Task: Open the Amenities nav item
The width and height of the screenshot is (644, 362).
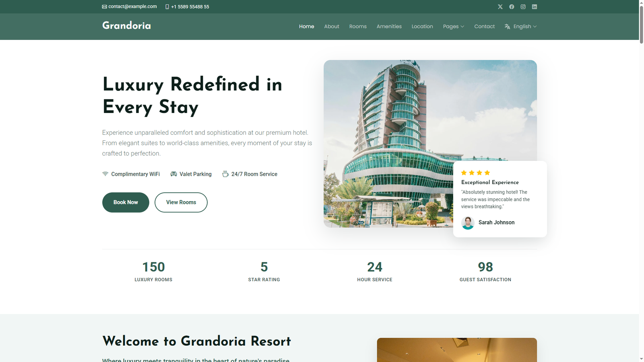Action: coord(389,27)
